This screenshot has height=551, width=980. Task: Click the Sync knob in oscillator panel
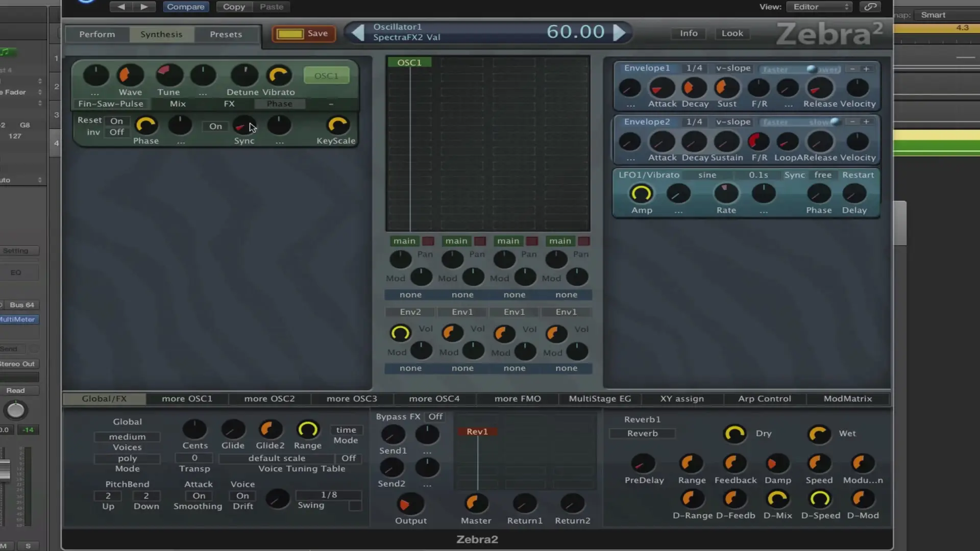click(244, 125)
